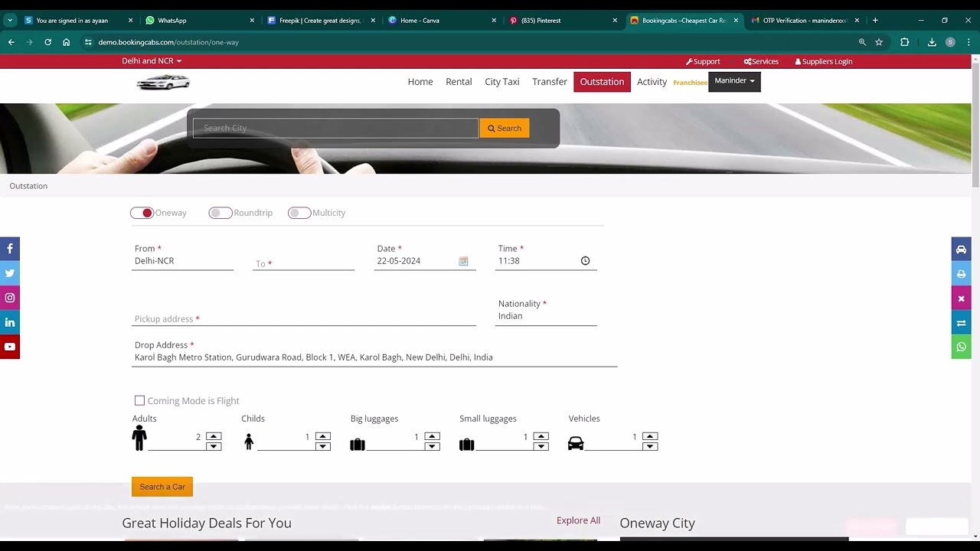Open the Facebook social sidebar icon
The width and height of the screenshot is (980, 551).
pyautogui.click(x=10, y=249)
